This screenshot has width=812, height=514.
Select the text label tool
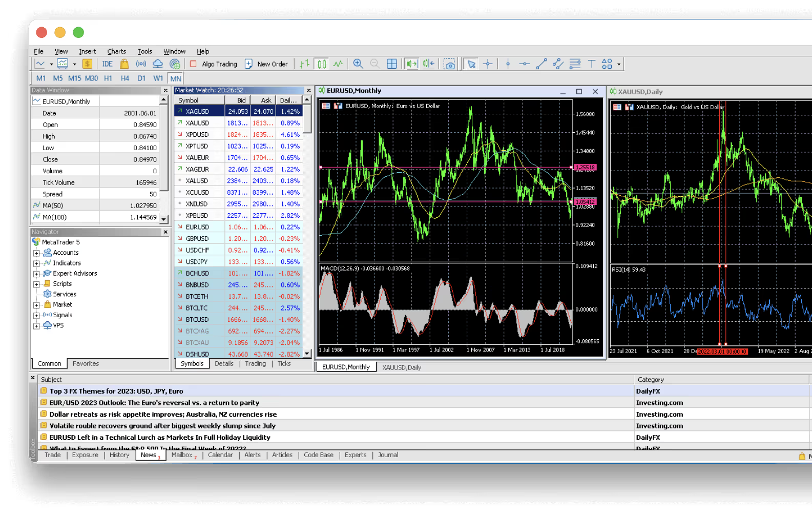[592, 64]
